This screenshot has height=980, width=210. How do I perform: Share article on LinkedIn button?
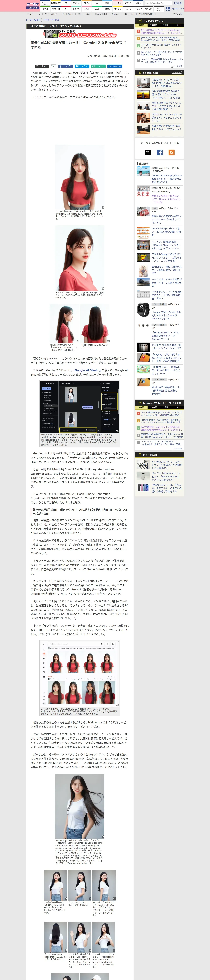click(115, 66)
